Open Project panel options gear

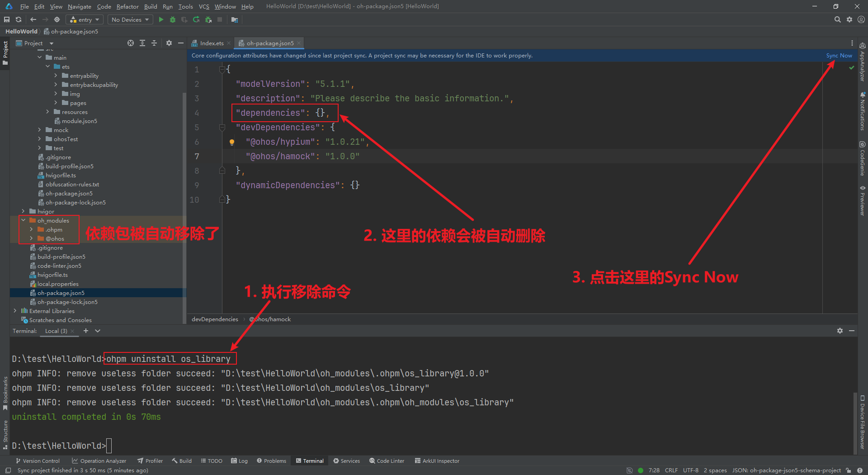[x=169, y=43]
